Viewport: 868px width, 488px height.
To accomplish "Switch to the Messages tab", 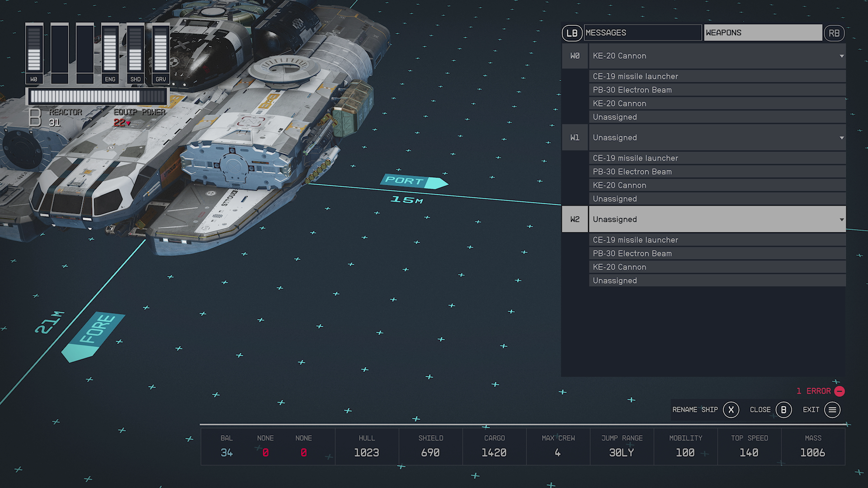I will [642, 33].
